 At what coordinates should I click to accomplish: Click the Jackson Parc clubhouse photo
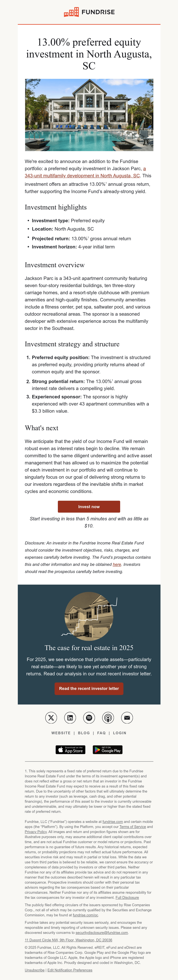point(89,115)
